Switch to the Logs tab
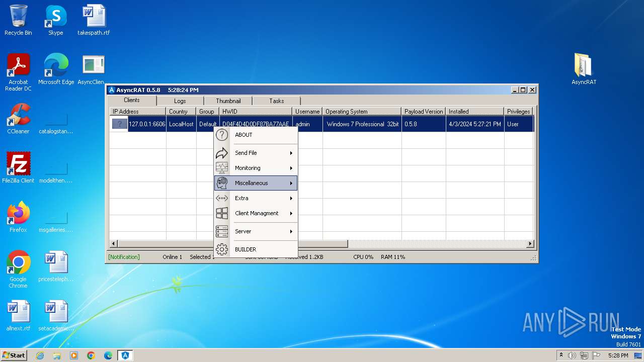The width and height of the screenshot is (644, 362). tap(180, 101)
